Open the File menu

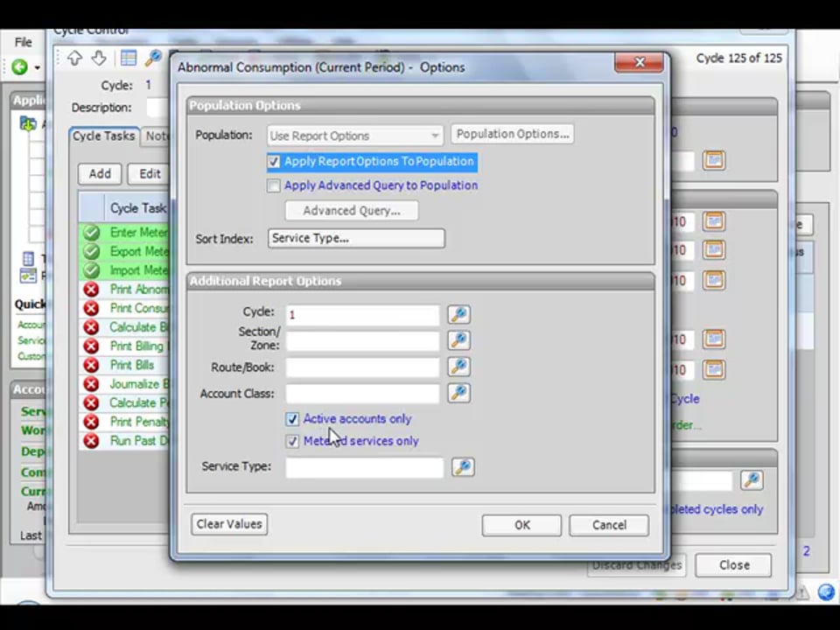23,42
